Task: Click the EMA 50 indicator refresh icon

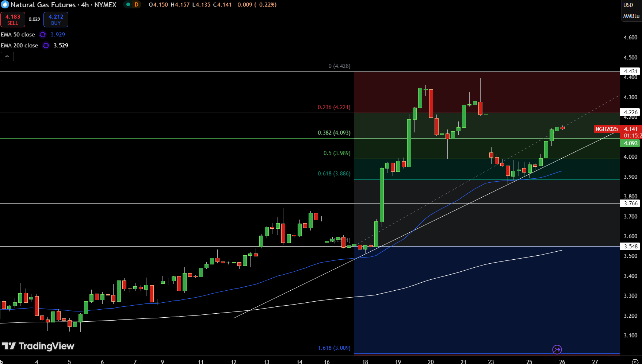Action: (x=43, y=35)
